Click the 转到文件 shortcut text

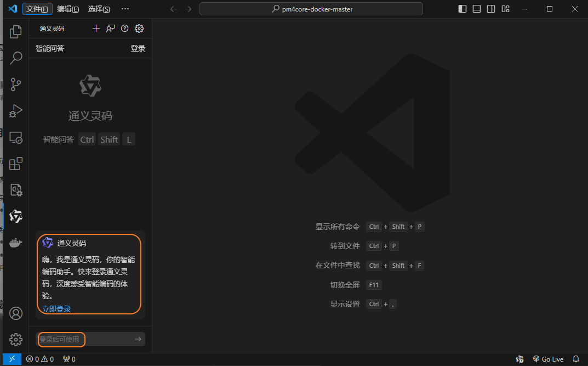click(345, 246)
